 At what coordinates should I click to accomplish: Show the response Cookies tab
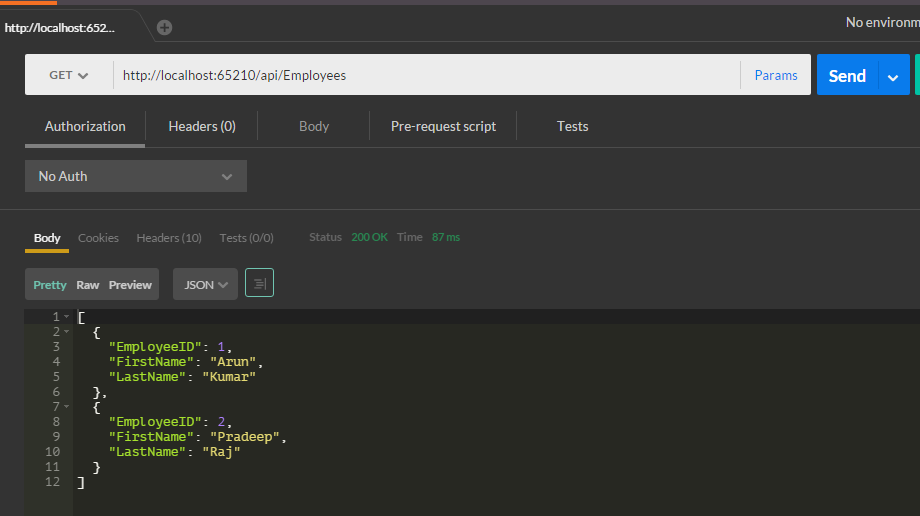pos(98,238)
